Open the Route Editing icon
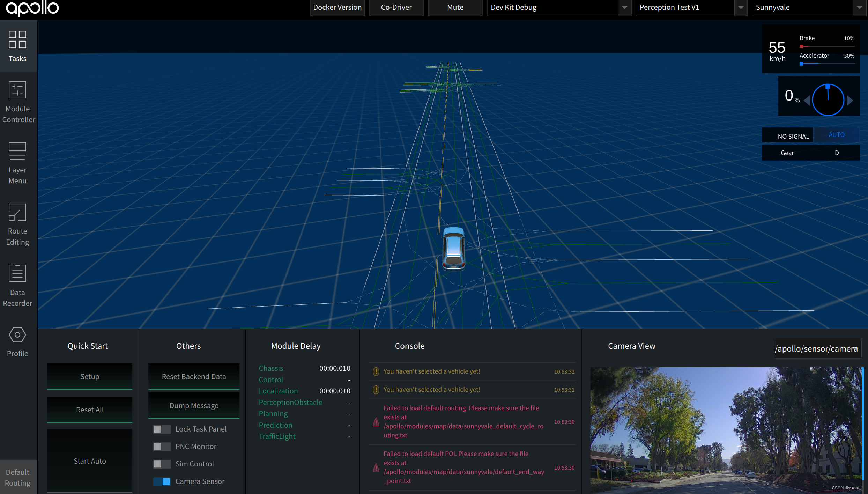868x494 pixels. click(x=17, y=212)
